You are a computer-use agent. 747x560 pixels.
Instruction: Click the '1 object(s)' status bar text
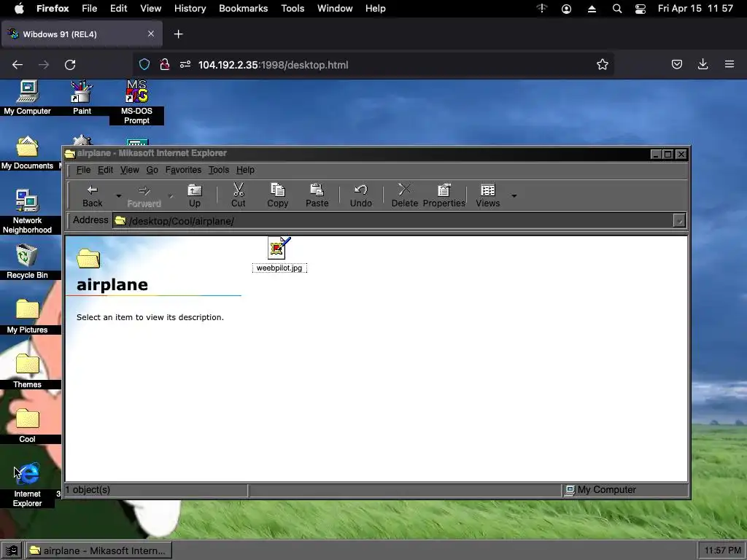point(88,490)
